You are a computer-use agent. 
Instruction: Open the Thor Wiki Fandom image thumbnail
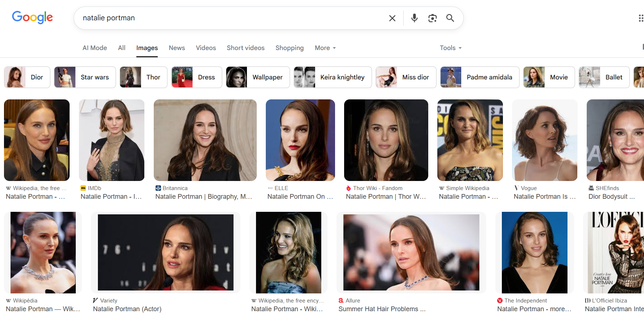pyautogui.click(x=386, y=140)
